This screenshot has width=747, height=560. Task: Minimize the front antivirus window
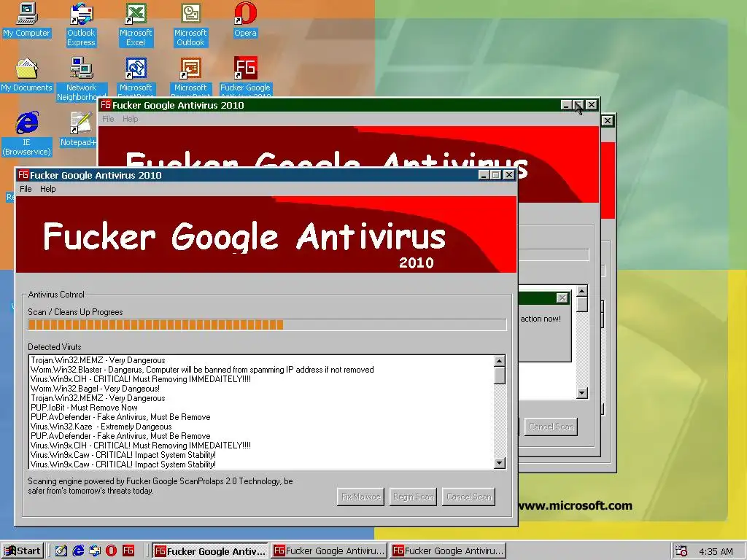[x=484, y=175]
